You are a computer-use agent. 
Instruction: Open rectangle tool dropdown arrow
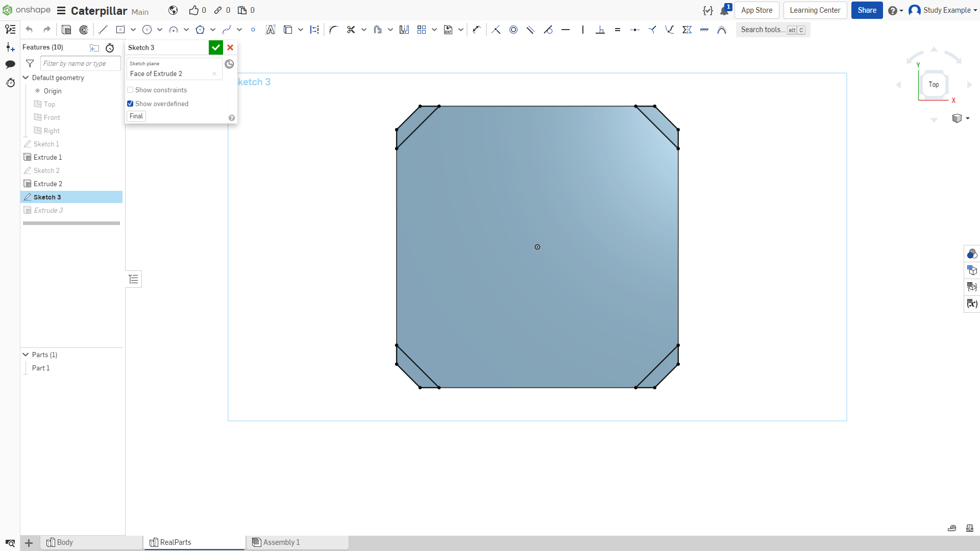133,30
